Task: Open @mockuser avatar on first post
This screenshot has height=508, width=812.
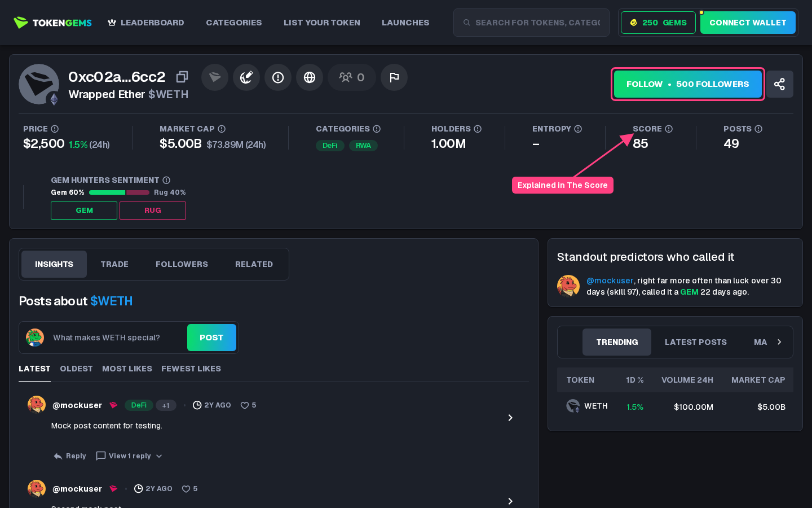Action: (37, 405)
